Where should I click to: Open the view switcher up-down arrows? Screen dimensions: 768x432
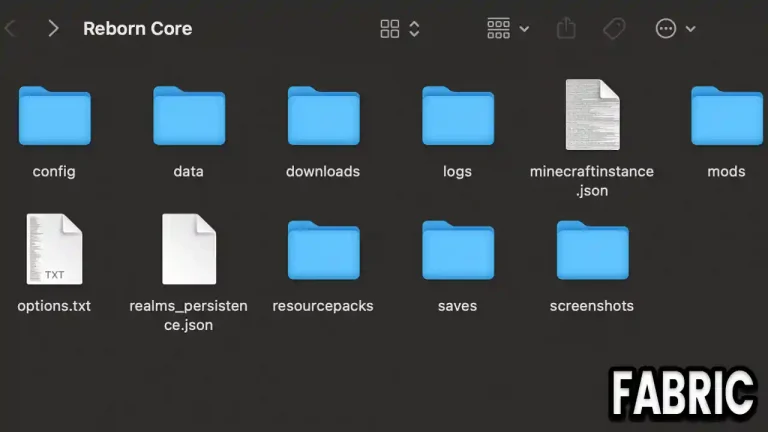414,29
